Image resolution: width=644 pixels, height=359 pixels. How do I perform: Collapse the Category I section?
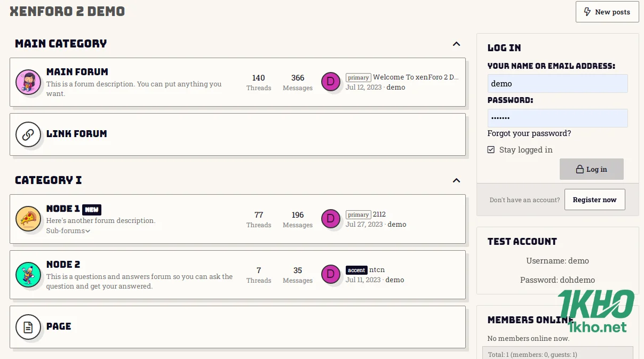456,180
